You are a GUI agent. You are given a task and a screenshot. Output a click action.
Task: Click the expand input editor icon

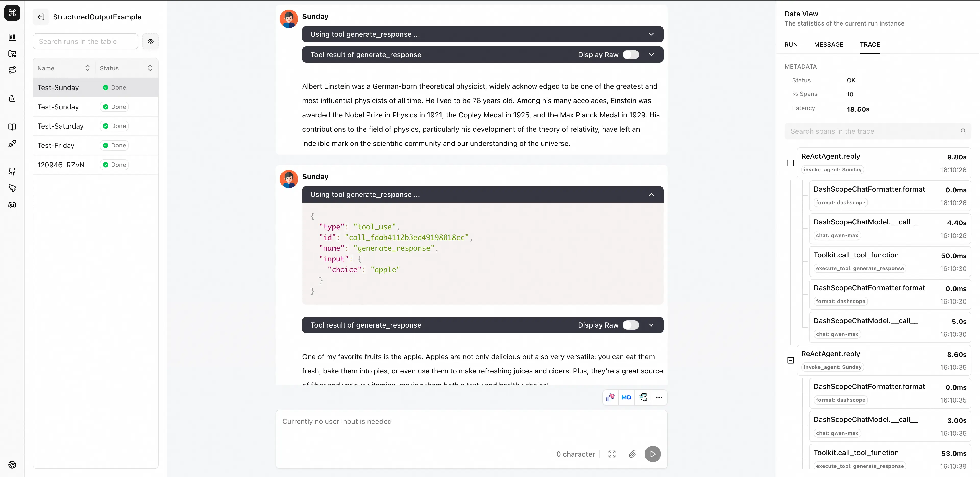[x=612, y=454]
